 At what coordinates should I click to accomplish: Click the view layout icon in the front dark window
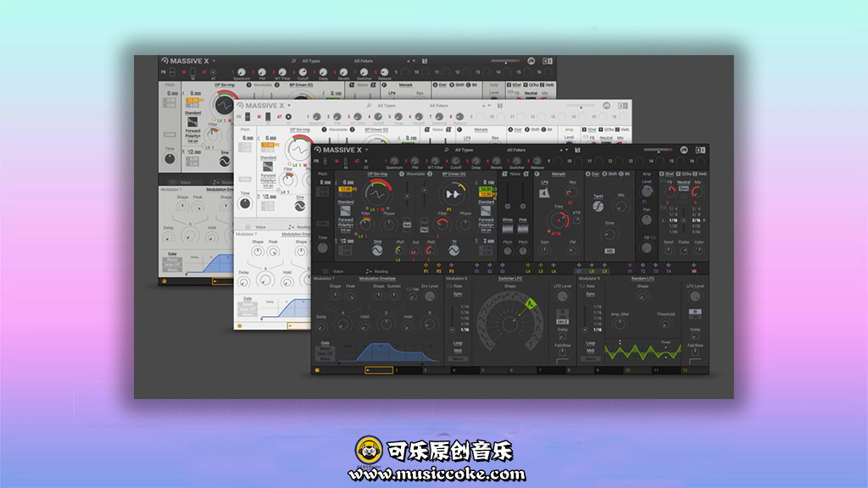[x=700, y=150]
